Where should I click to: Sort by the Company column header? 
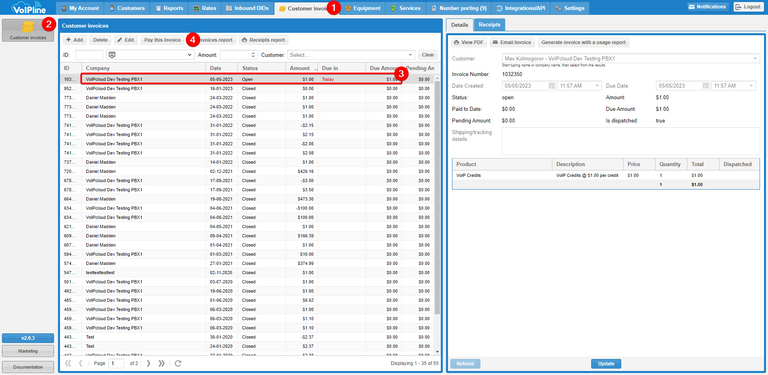(144, 68)
